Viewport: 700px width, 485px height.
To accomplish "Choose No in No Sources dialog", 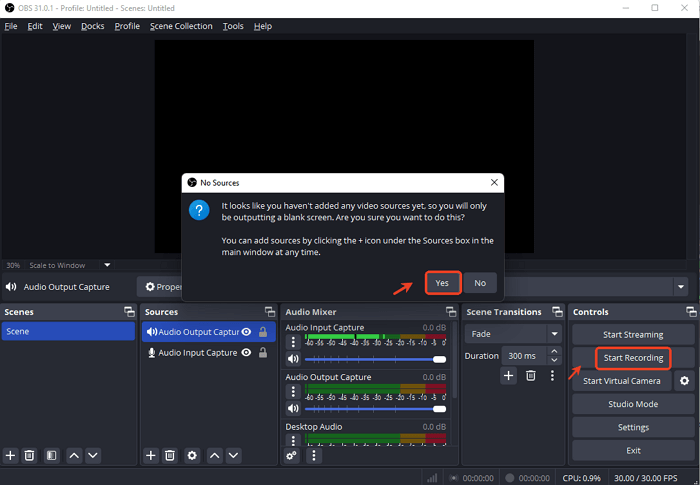I will coord(480,283).
